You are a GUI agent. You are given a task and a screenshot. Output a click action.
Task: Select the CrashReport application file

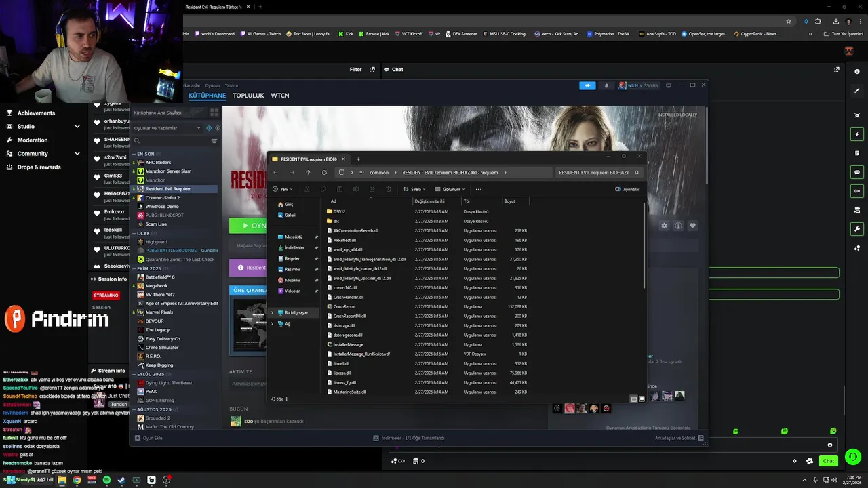341,306
